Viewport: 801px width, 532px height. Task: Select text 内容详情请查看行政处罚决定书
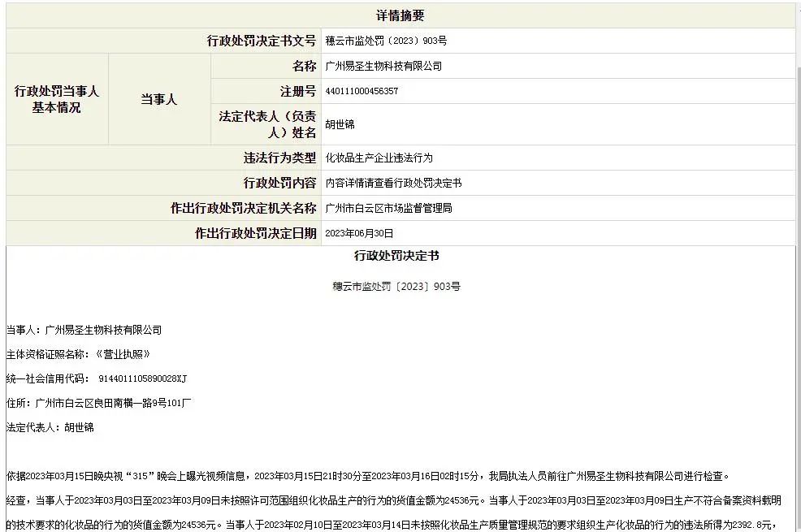click(x=393, y=183)
